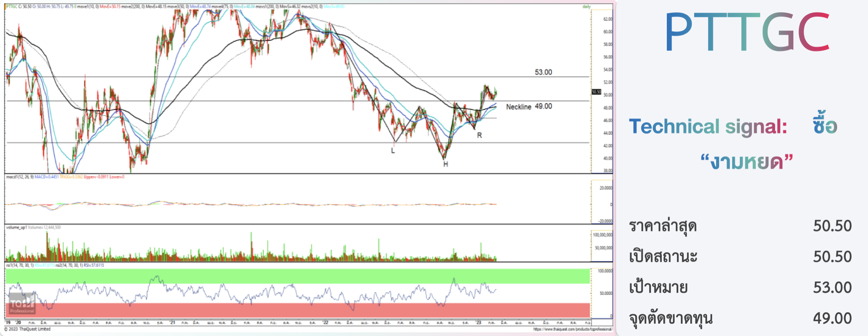The height and width of the screenshot is (336, 868).
Task: Click the 'Volume=12,444,500' reading
Action: (x=44, y=227)
